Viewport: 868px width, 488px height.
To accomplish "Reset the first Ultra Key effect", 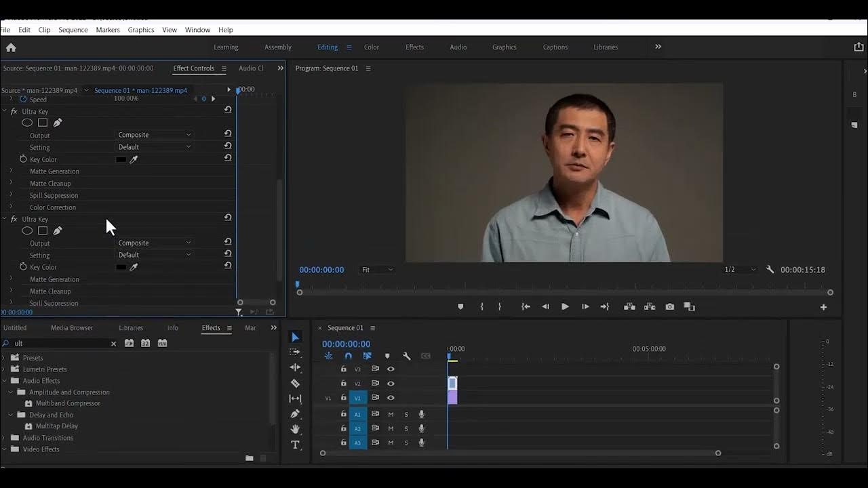I will (x=228, y=110).
